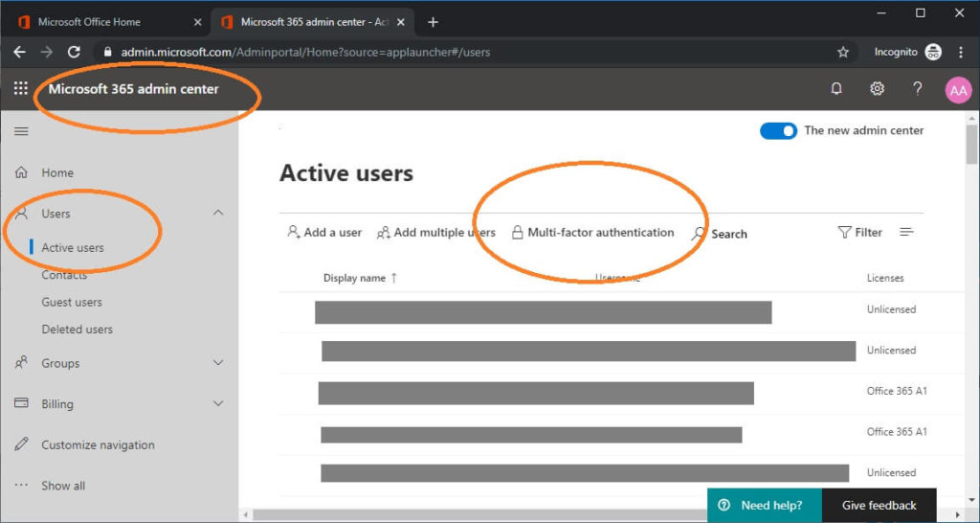Open the AA account avatar
Image resolution: width=980 pixels, height=523 pixels.
[x=958, y=89]
